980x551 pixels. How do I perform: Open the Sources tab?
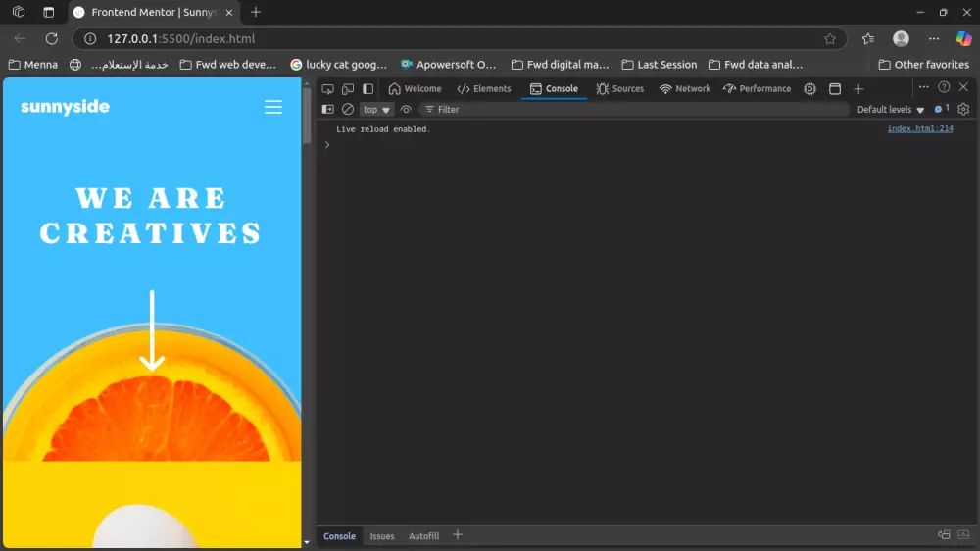pyautogui.click(x=619, y=89)
